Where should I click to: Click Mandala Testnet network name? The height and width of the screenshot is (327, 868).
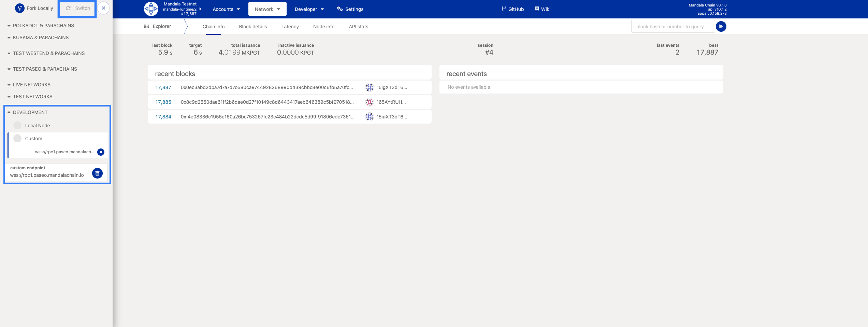[180, 4]
